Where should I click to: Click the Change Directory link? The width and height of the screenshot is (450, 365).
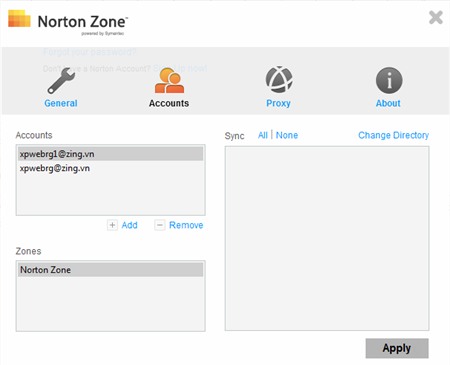click(393, 135)
